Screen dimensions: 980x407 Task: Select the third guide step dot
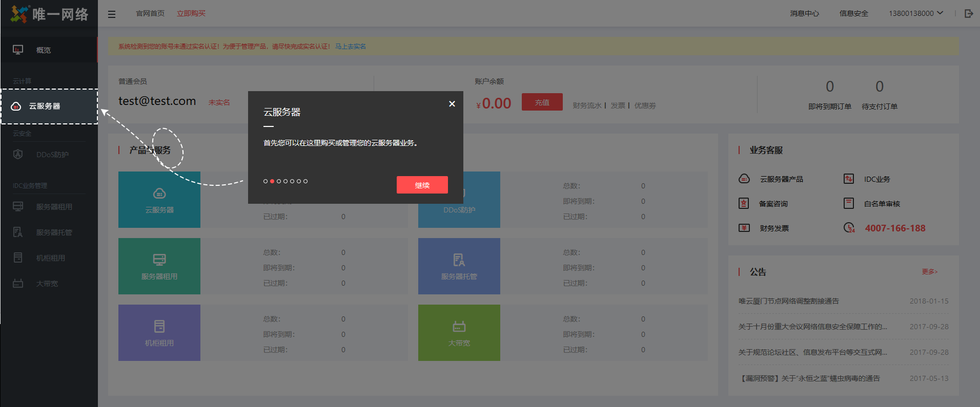tap(279, 181)
